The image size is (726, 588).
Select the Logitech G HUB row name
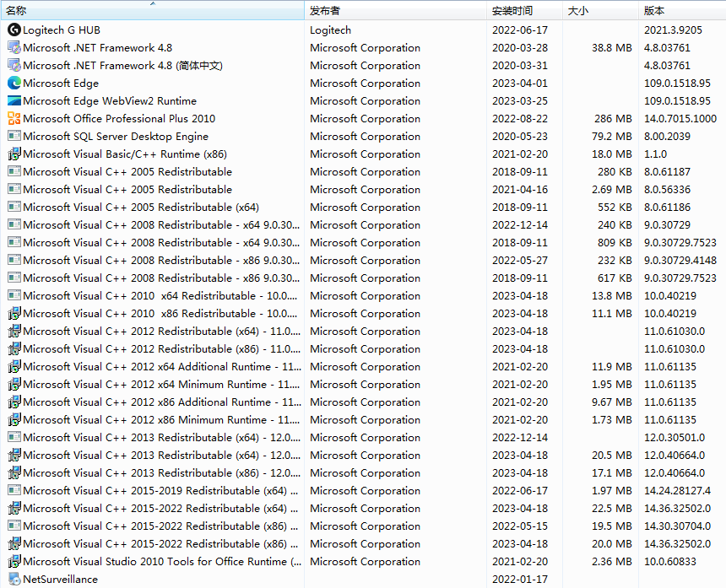point(62,30)
